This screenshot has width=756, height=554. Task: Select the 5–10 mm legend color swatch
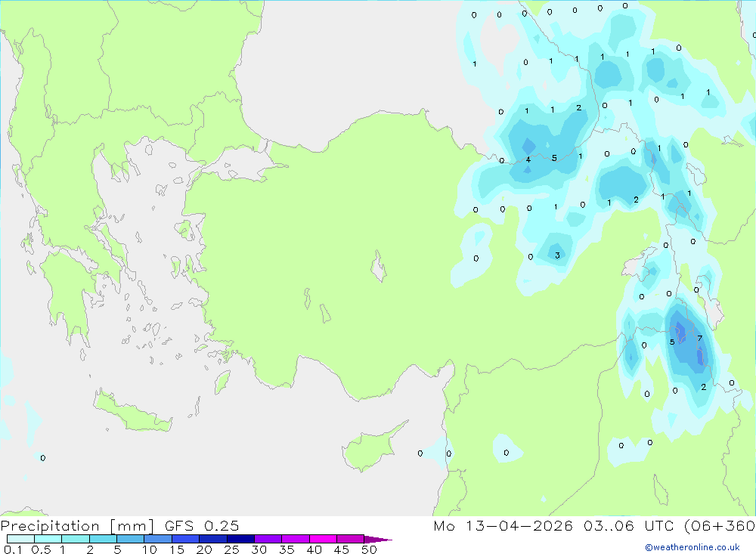[131, 539]
